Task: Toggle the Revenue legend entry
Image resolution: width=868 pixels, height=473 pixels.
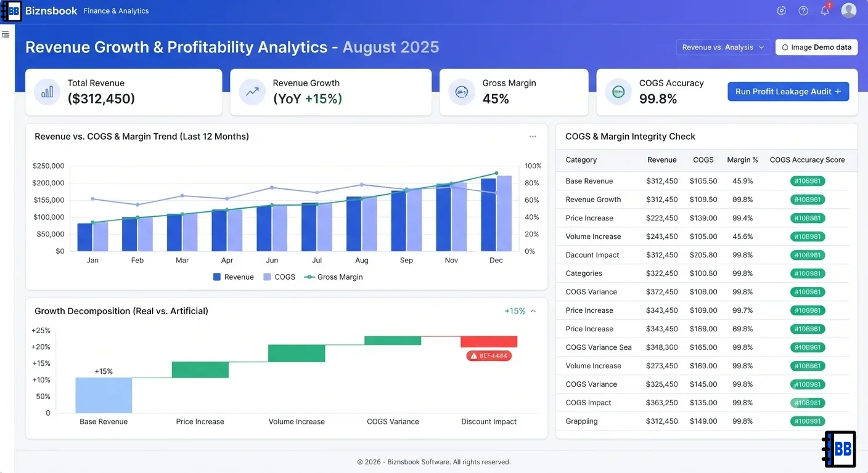Action: click(234, 277)
